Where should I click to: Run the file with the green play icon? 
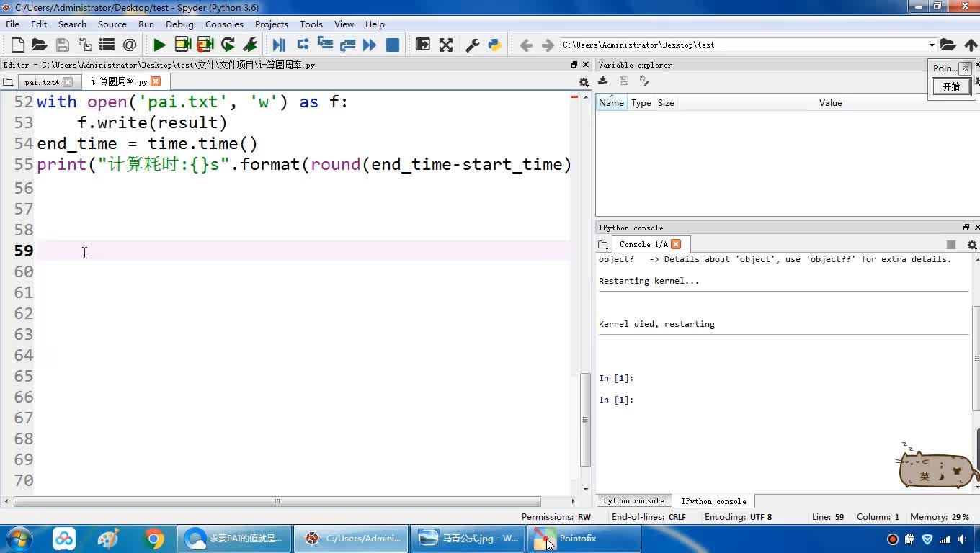[159, 45]
